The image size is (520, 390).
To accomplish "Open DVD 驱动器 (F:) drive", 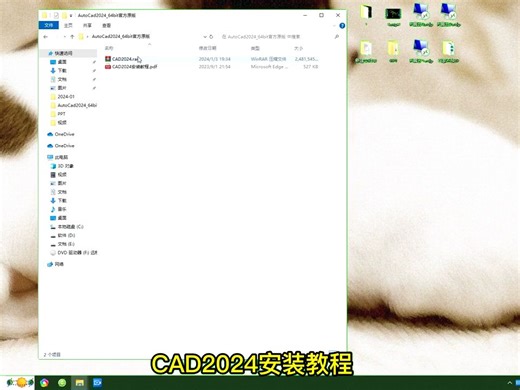I will (74, 253).
